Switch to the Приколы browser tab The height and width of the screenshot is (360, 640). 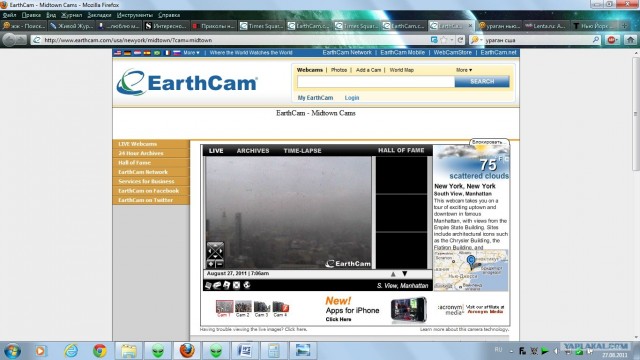pos(213,26)
